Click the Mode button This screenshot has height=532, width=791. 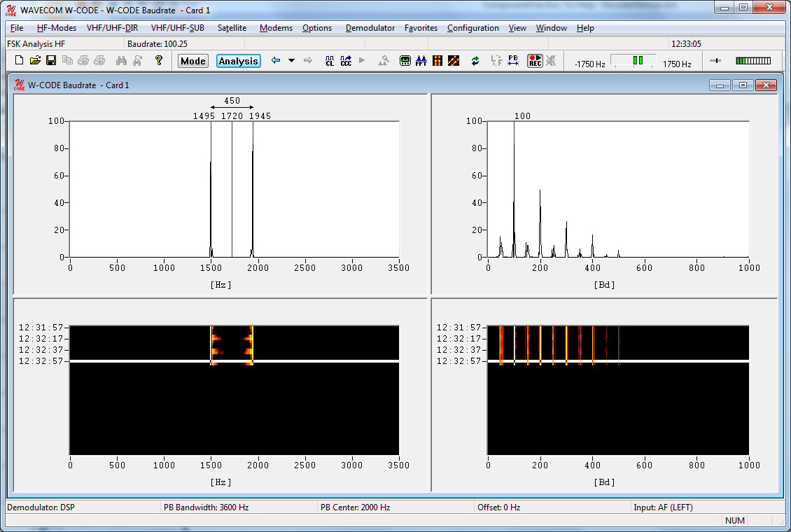(x=192, y=61)
